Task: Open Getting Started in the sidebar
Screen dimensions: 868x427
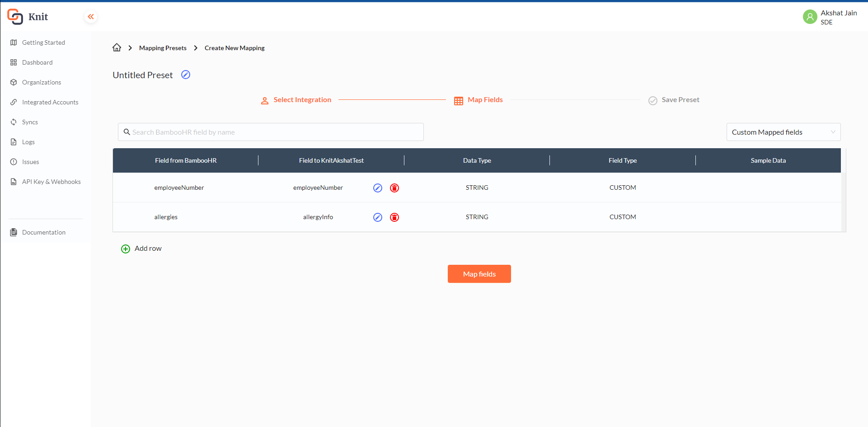Action: pos(43,42)
